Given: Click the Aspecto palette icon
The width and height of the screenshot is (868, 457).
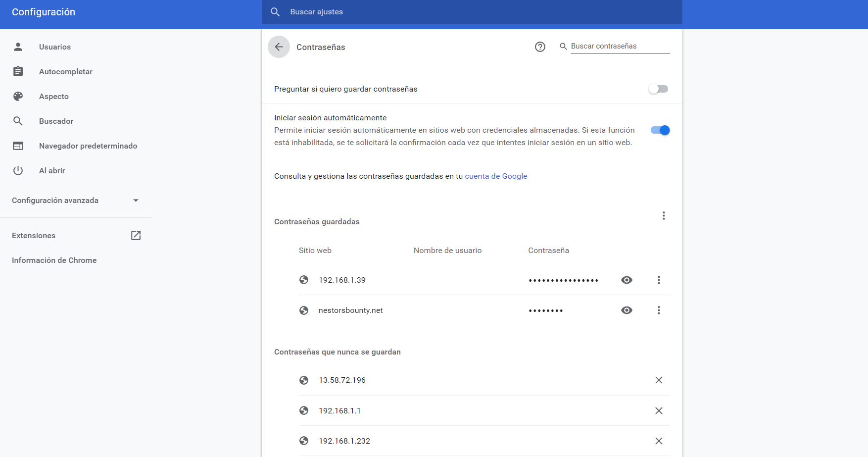Looking at the screenshot, I should point(18,96).
